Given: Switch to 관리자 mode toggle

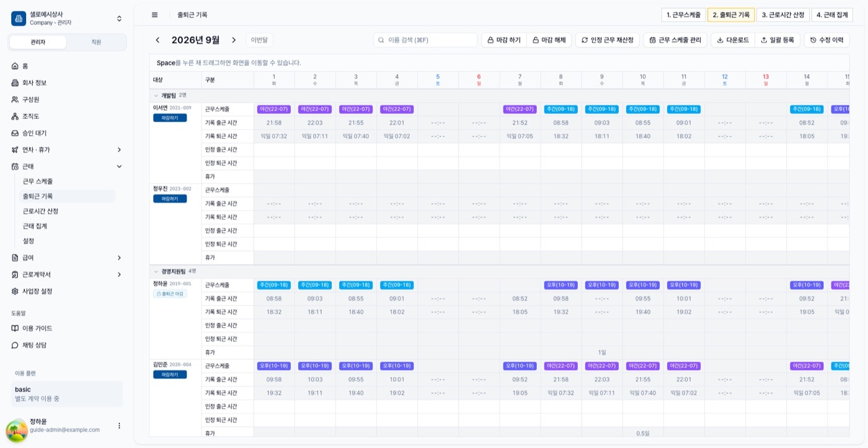Looking at the screenshot, I should [38, 42].
